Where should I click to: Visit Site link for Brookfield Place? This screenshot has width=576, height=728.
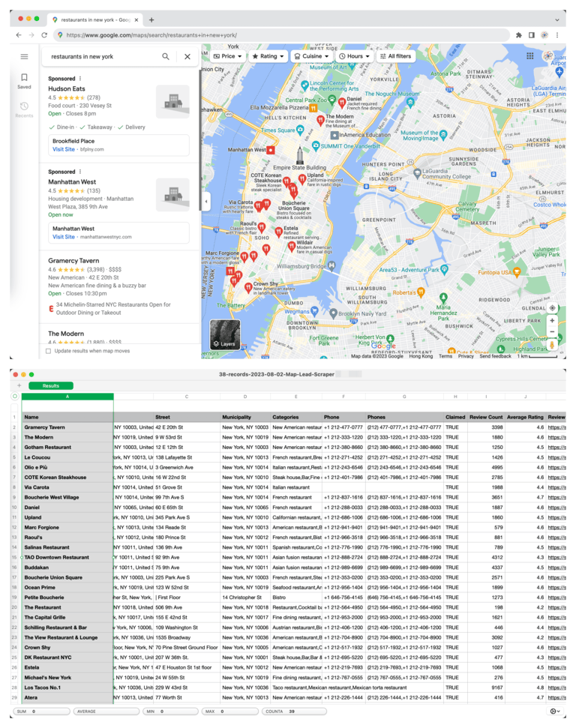point(64,149)
